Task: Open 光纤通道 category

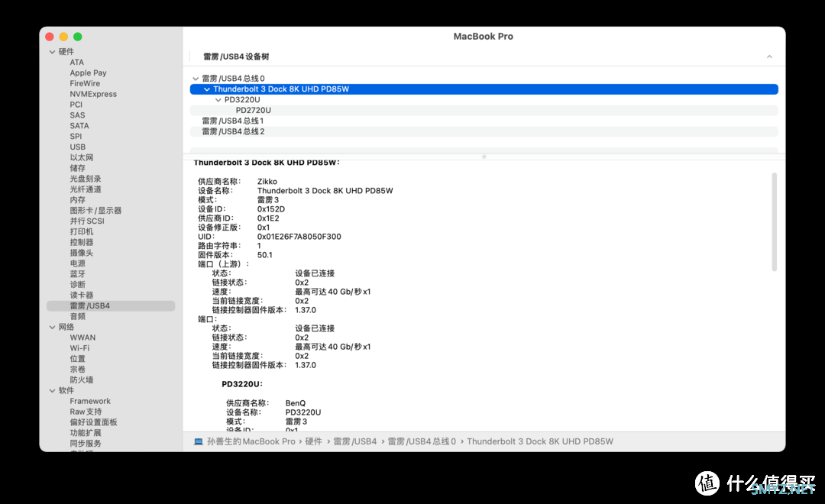Action: (x=86, y=189)
